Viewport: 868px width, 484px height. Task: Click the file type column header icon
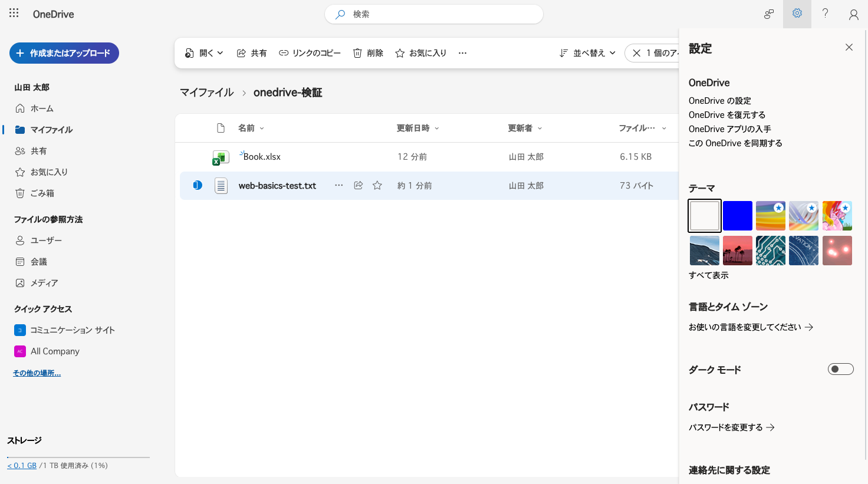[x=221, y=128]
